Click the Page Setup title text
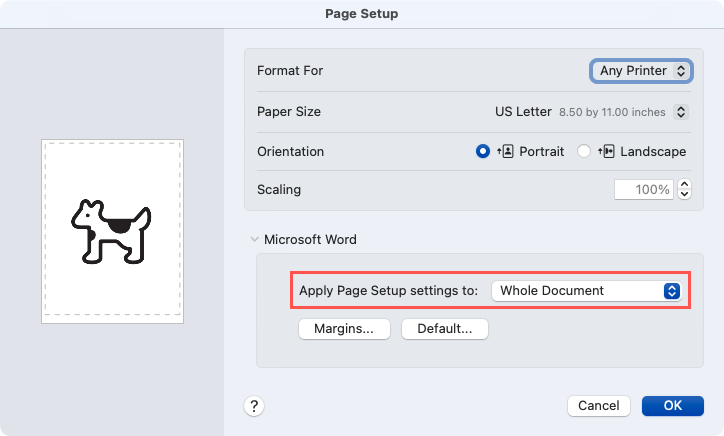 click(362, 14)
